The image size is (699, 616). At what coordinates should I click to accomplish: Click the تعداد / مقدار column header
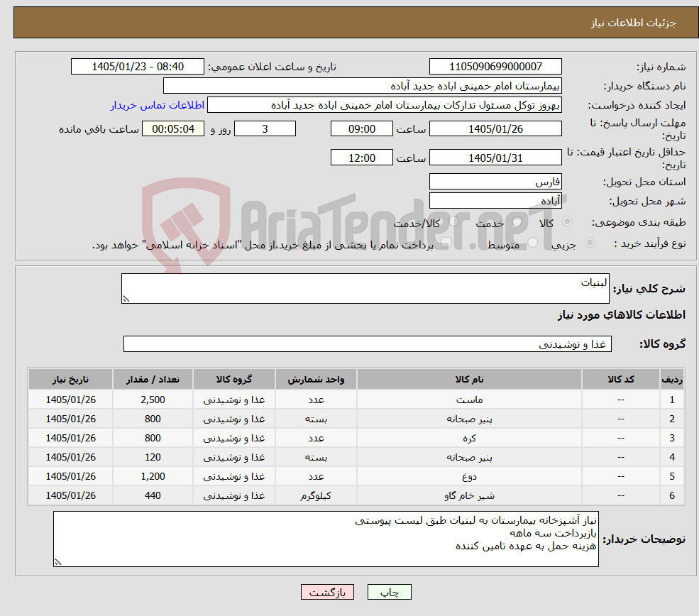[153, 379]
